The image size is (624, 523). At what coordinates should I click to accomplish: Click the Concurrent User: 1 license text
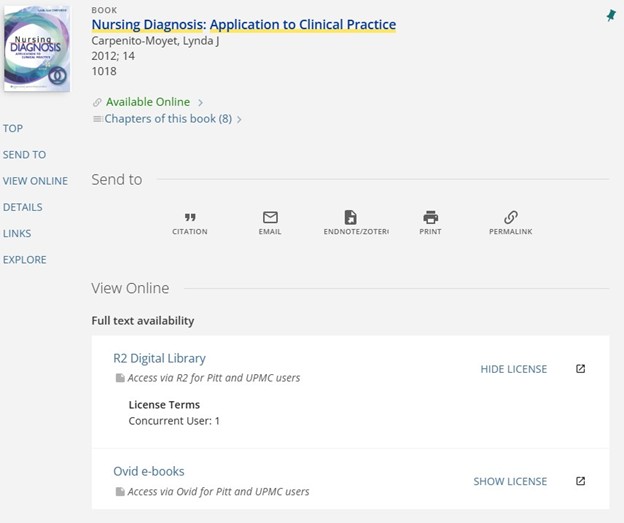(x=174, y=421)
